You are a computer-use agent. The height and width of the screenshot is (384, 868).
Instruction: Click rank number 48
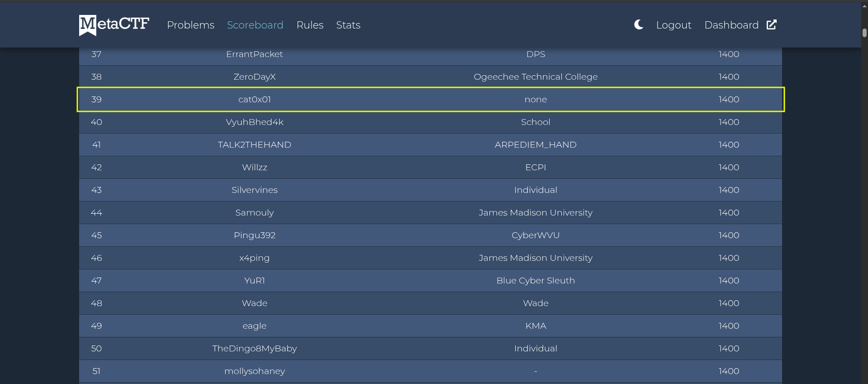point(96,303)
